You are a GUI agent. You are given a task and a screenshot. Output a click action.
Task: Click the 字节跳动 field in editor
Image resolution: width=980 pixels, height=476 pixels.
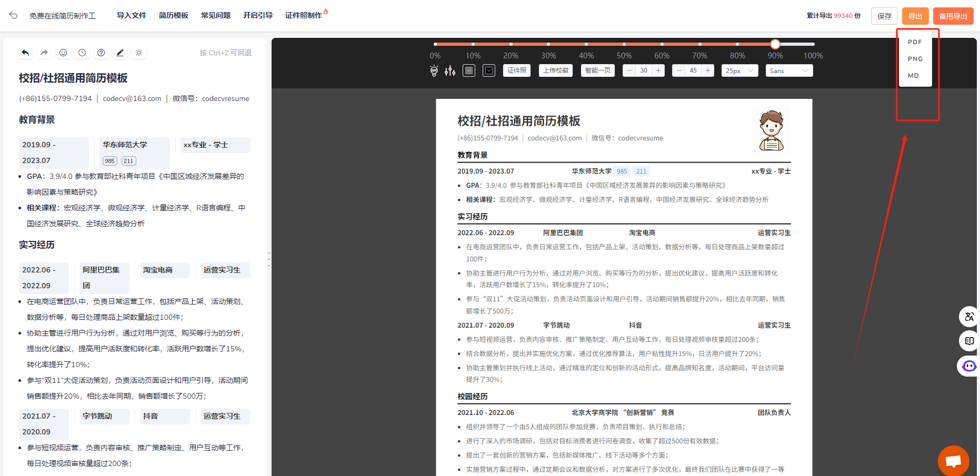104,416
